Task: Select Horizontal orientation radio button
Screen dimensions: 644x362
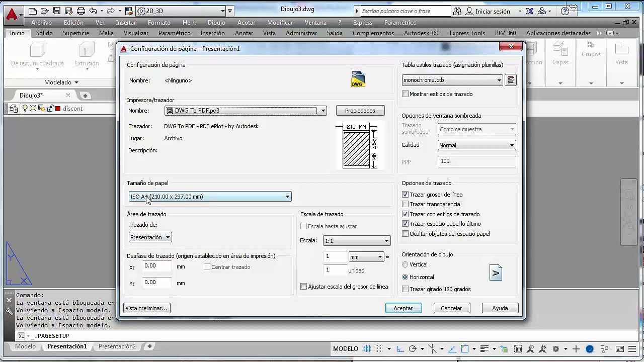Action: (x=406, y=277)
